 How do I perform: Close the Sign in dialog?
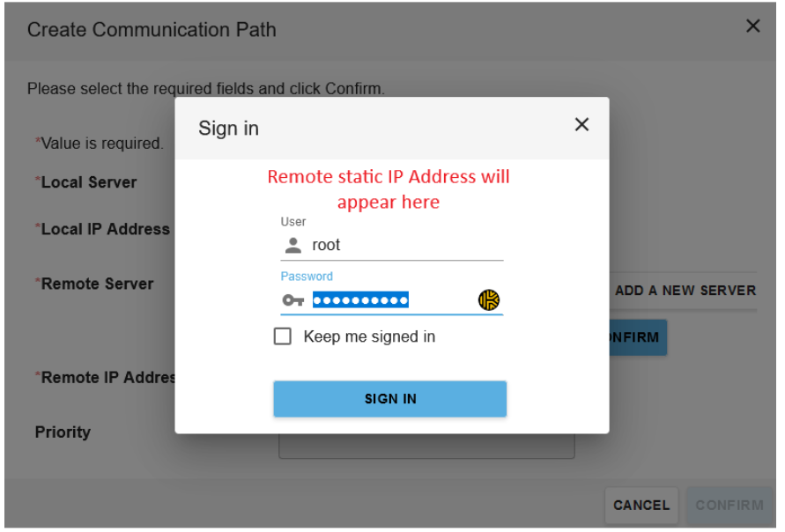point(581,125)
